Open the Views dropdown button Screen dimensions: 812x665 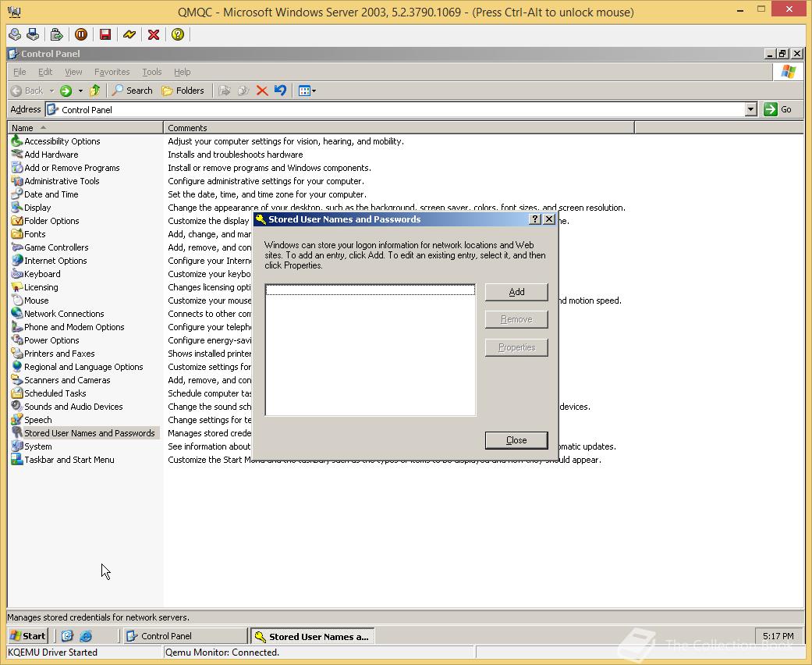[307, 91]
